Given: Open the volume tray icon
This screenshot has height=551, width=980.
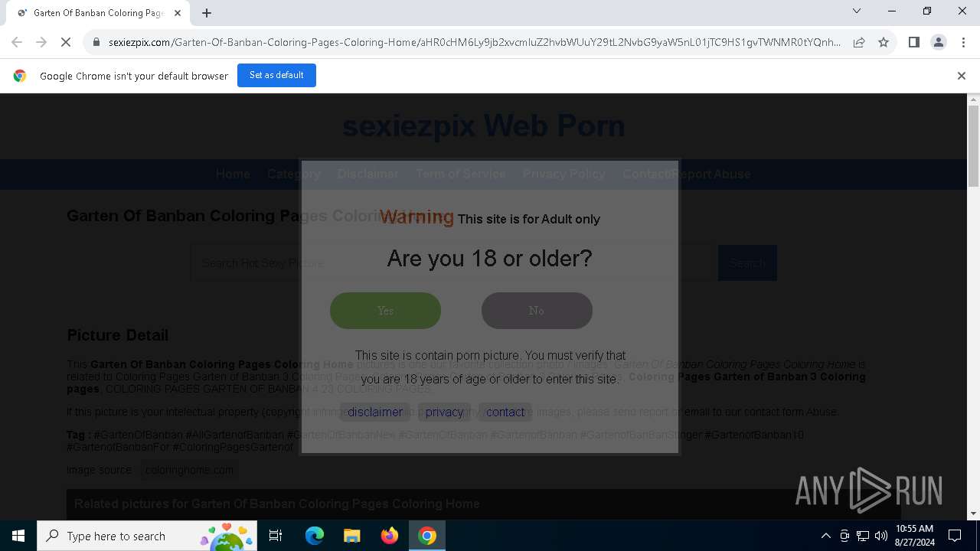Looking at the screenshot, I should [x=881, y=536].
